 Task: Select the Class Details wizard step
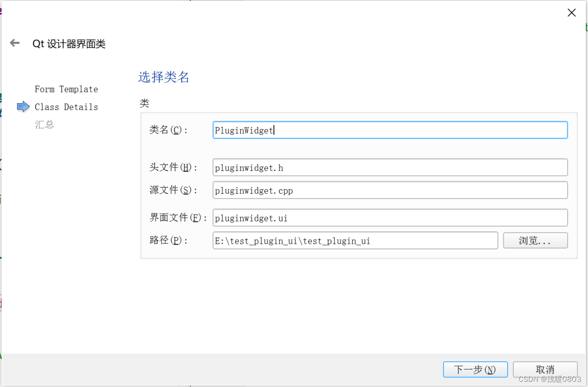coord(66,107)
